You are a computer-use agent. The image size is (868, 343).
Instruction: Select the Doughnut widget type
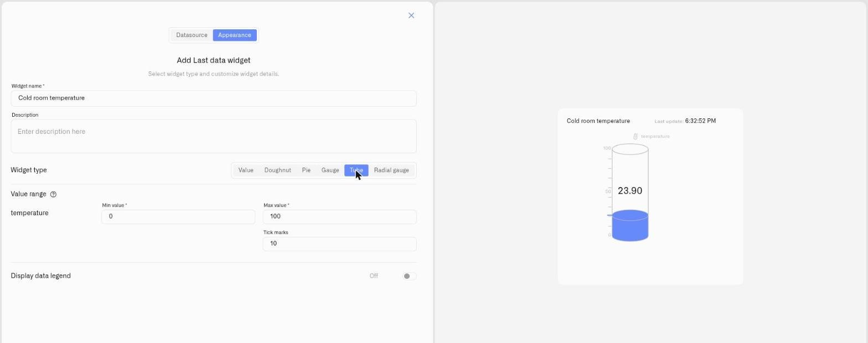[278, 170]
